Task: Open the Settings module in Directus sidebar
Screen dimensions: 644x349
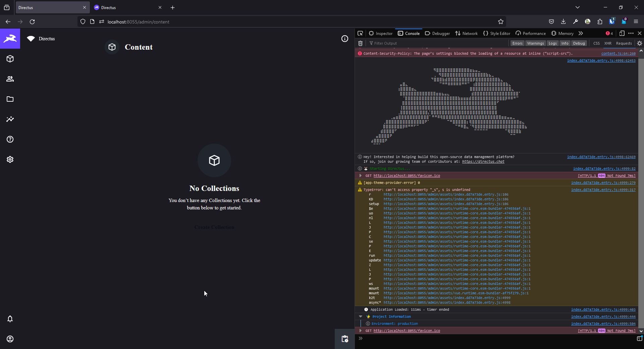Action: coord(10,159)
